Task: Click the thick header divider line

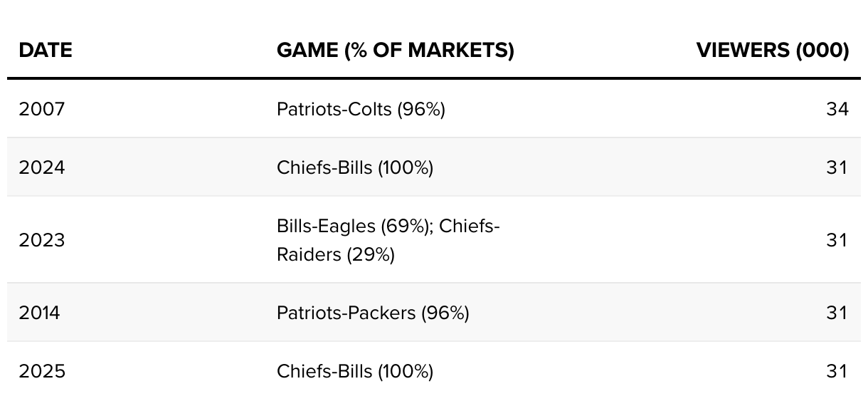Action: [434, 78]
